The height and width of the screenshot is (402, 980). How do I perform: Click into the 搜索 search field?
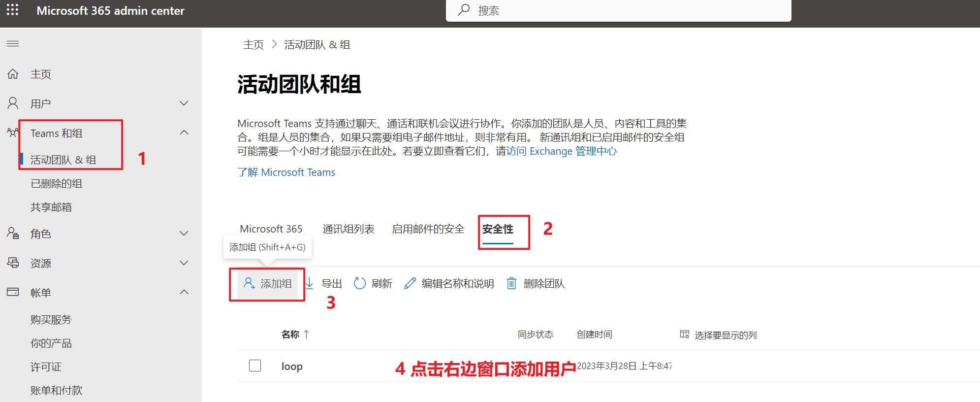coord(618,10)
